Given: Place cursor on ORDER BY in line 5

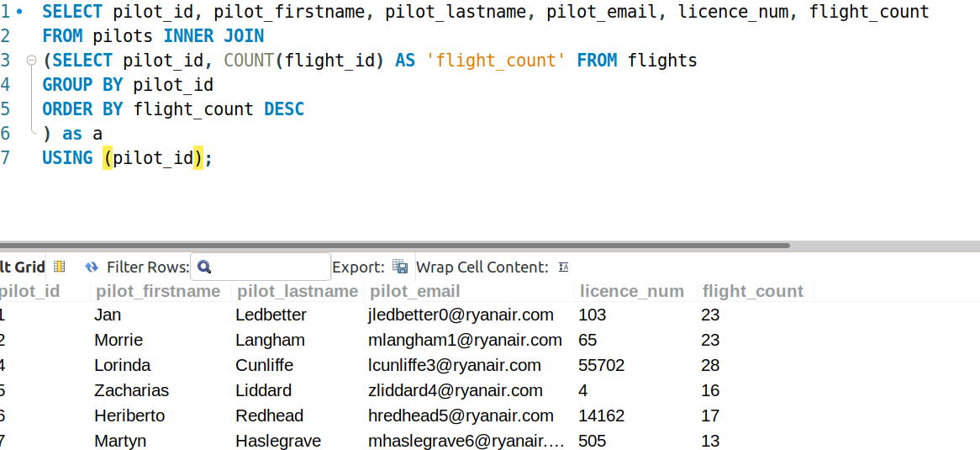Looking at the screenshot, I should (x=82, y=109).
